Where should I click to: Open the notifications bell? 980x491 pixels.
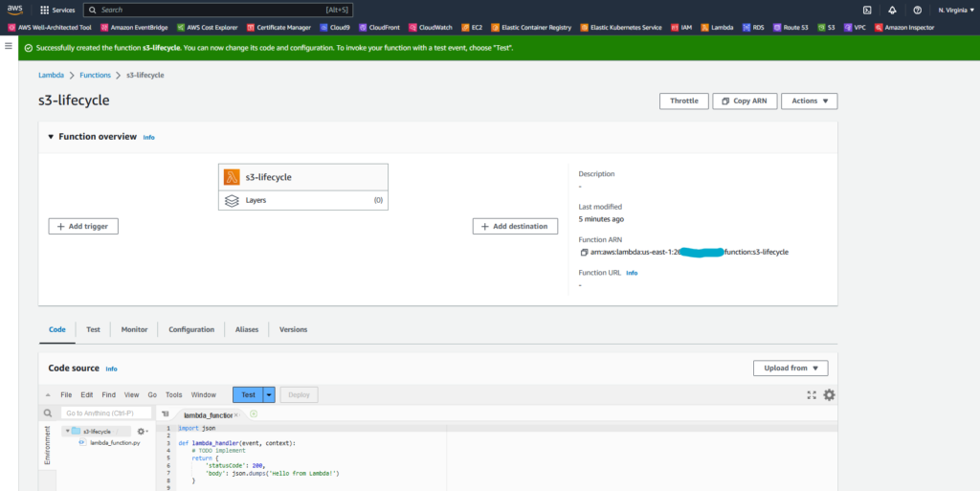point(892,10)
